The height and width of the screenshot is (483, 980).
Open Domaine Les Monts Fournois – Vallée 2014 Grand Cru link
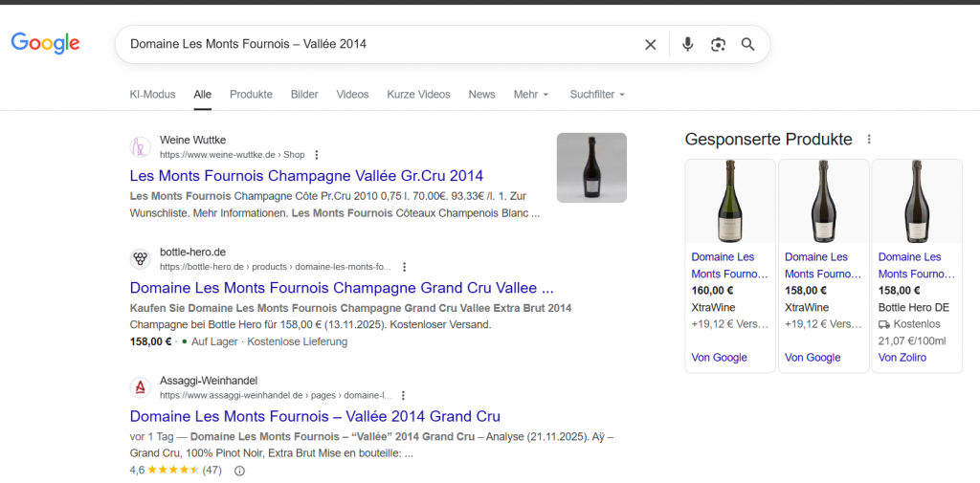(315, 416)
